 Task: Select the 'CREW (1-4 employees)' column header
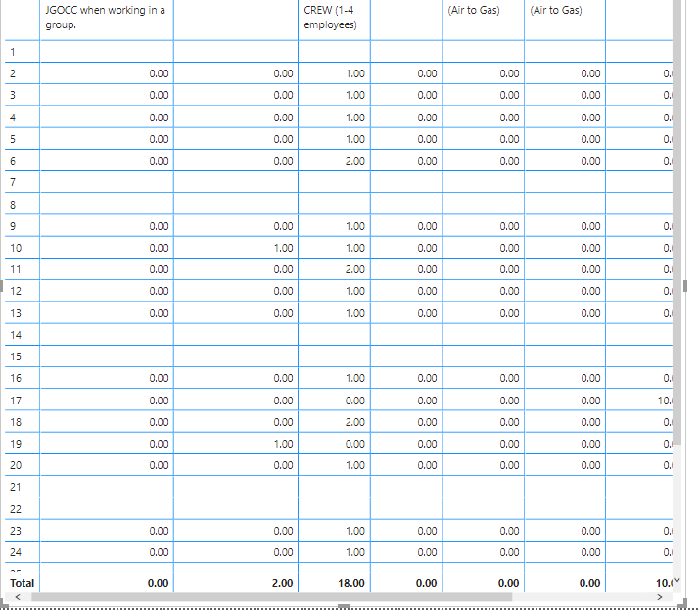click(x=334, y=18)
